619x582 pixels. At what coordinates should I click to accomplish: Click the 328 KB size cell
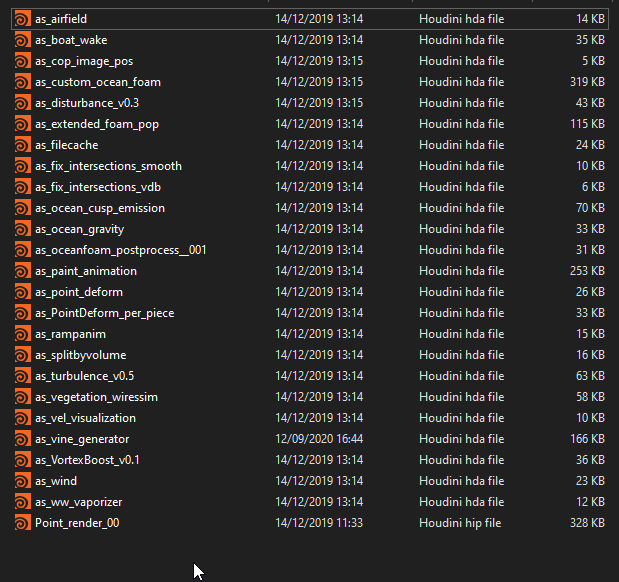pos(587,523)
